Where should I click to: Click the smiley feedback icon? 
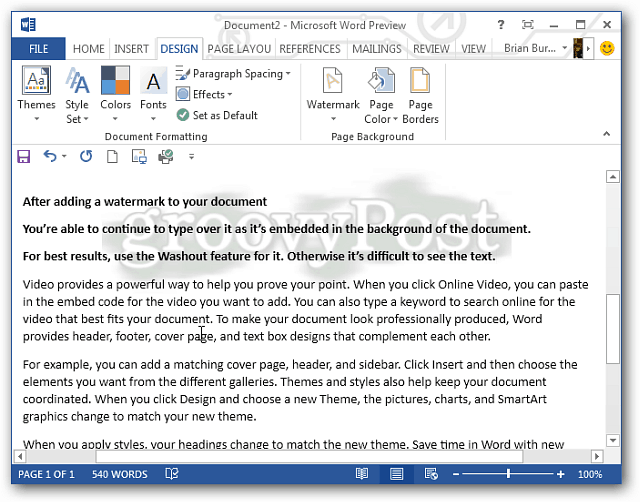(607, 49)
